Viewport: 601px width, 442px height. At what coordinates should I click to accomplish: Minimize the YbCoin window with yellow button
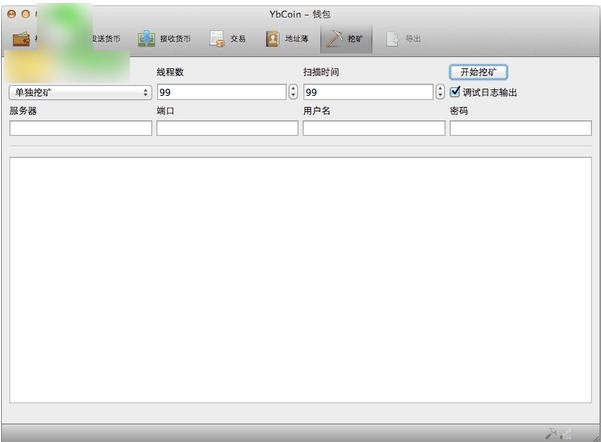click(x=26, y=14)
